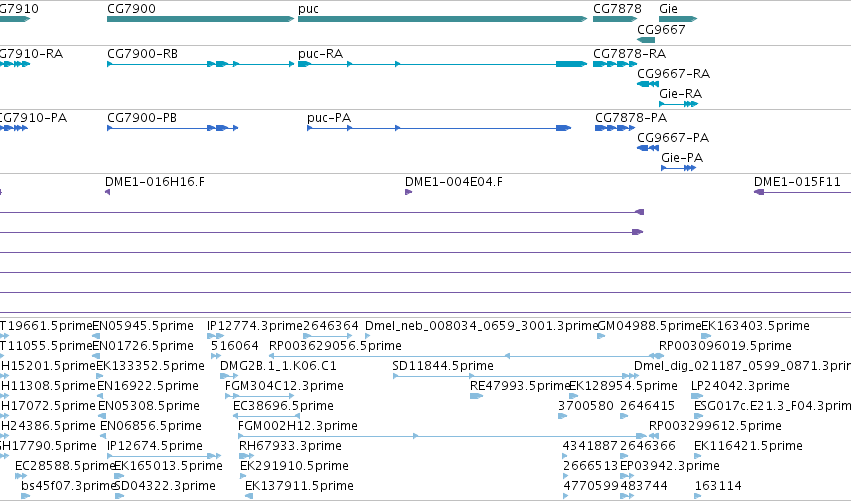Click the puc-RA transcript label
This screenshot has height=501, width=851.
(320, 54)
